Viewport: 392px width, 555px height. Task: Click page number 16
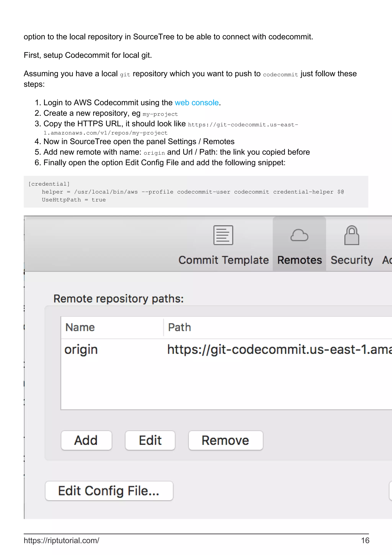365,540
